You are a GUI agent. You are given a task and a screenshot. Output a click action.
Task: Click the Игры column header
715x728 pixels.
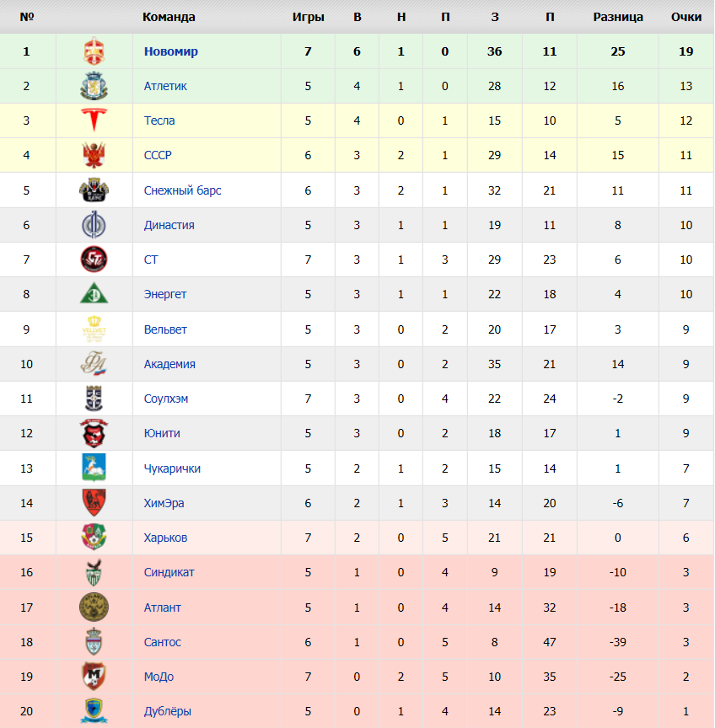(x=308, y=17)
